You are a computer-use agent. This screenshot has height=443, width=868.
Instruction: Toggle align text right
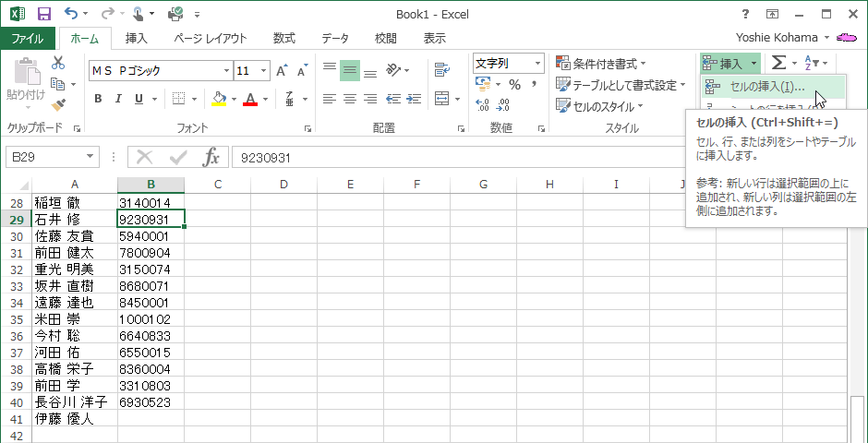369,99
